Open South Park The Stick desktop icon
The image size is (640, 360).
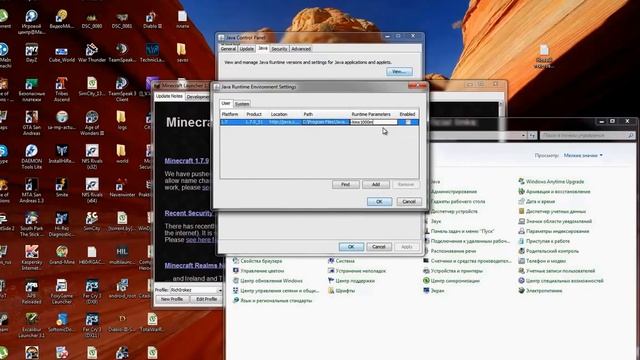point(32,224)
